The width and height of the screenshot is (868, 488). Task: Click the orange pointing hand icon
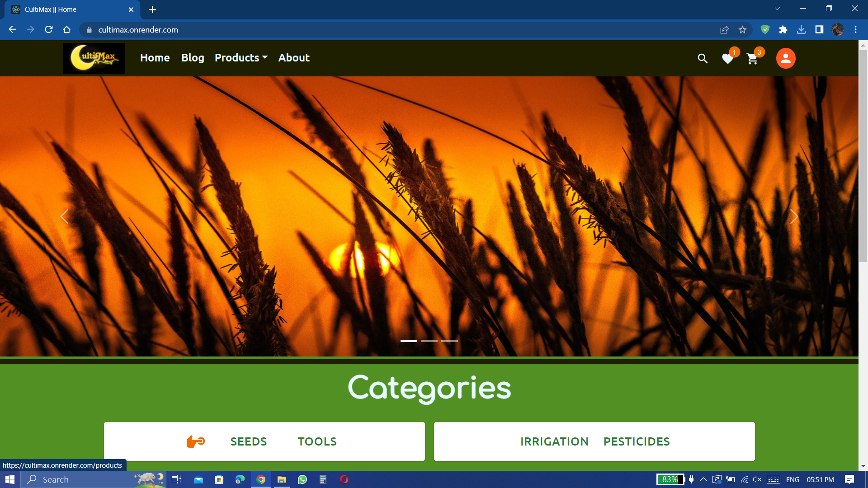(196, 441)
